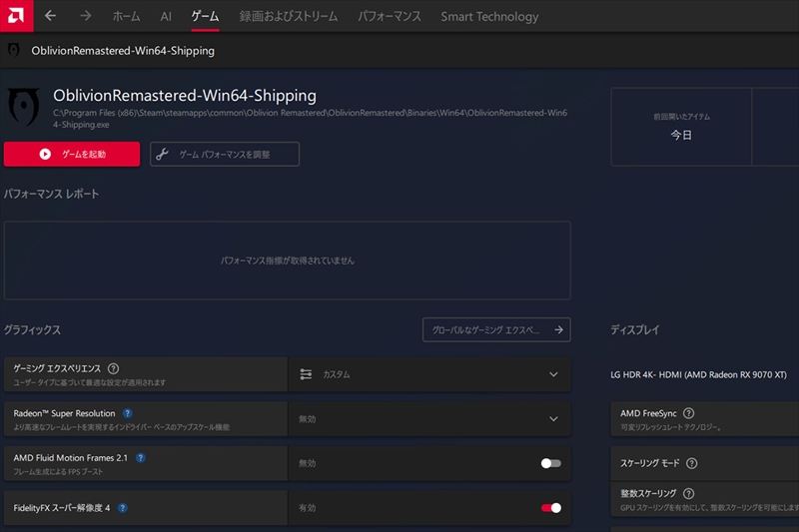Open the Smart Technology tab
The image size is (799, 532).
489,17
